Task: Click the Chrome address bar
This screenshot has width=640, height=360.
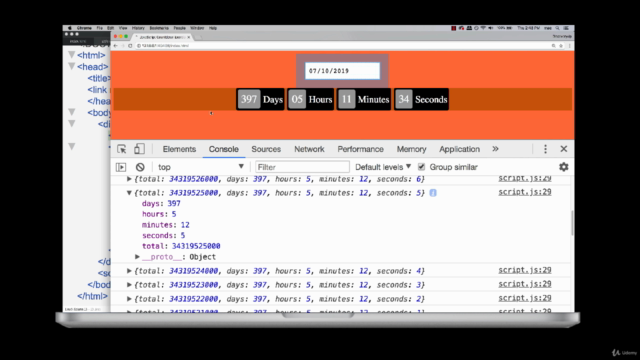Action: pyautogui.click(x=343, y=46)
